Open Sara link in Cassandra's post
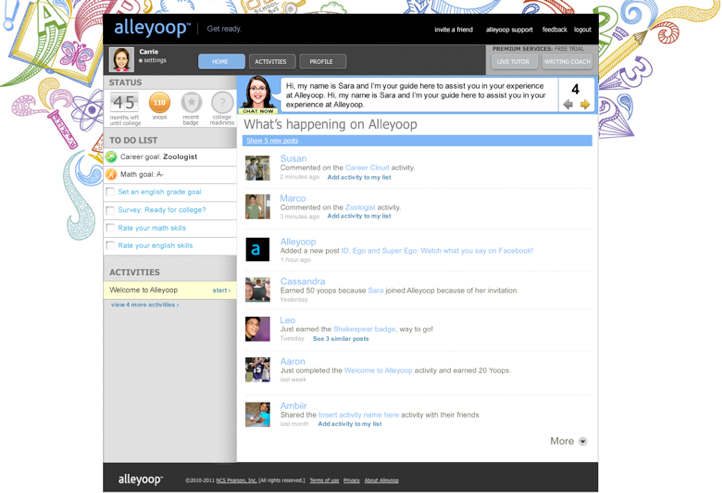 coord(375,290)
